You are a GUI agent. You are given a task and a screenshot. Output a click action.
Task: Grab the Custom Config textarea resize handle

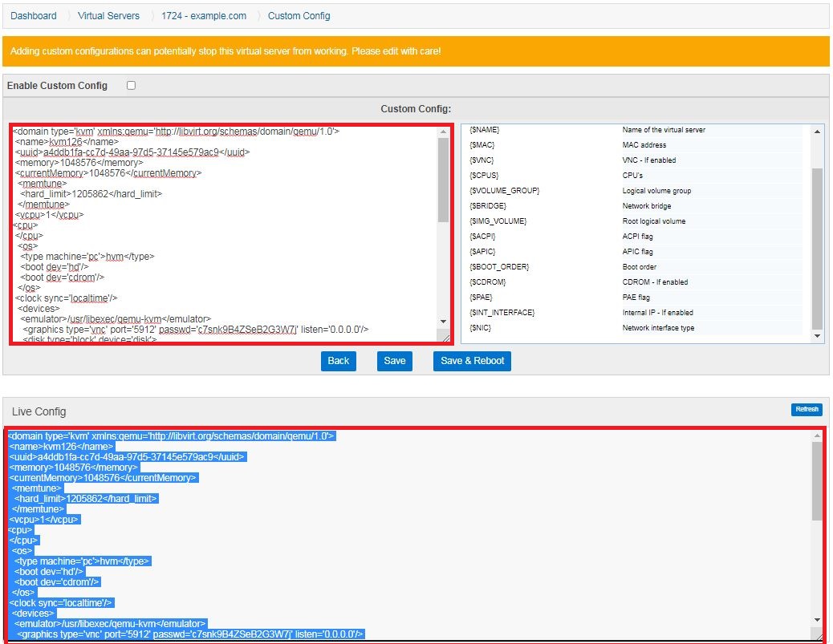tap(445, 338)
